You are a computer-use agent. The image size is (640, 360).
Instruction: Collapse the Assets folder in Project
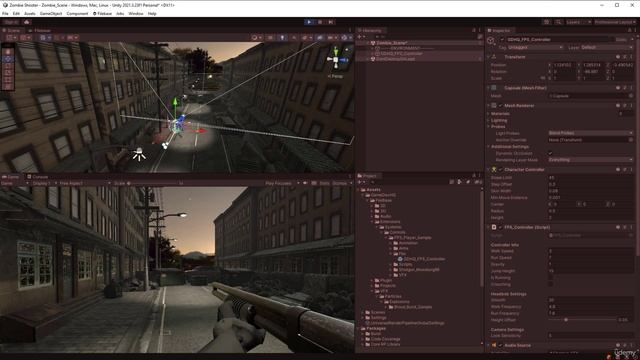359,190
